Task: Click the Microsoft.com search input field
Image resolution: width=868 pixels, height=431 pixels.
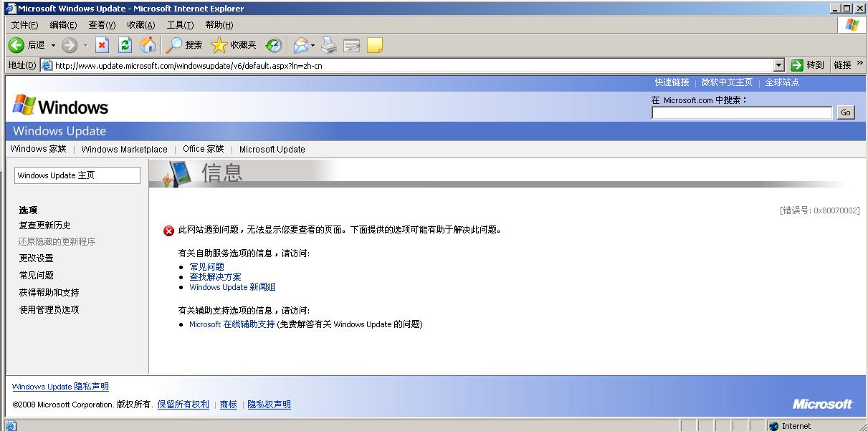Action: 742,112
